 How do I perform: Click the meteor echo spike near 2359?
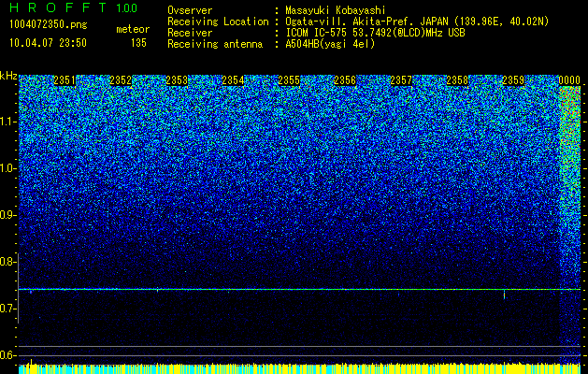505,295
